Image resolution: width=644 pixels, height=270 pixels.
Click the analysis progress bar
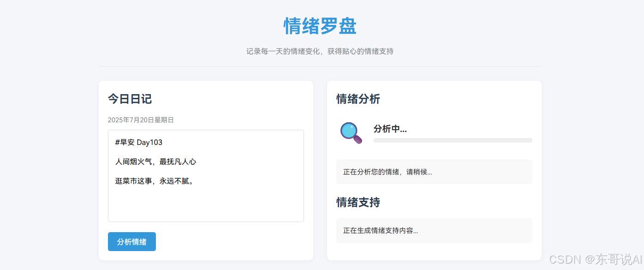coord(453,140)
